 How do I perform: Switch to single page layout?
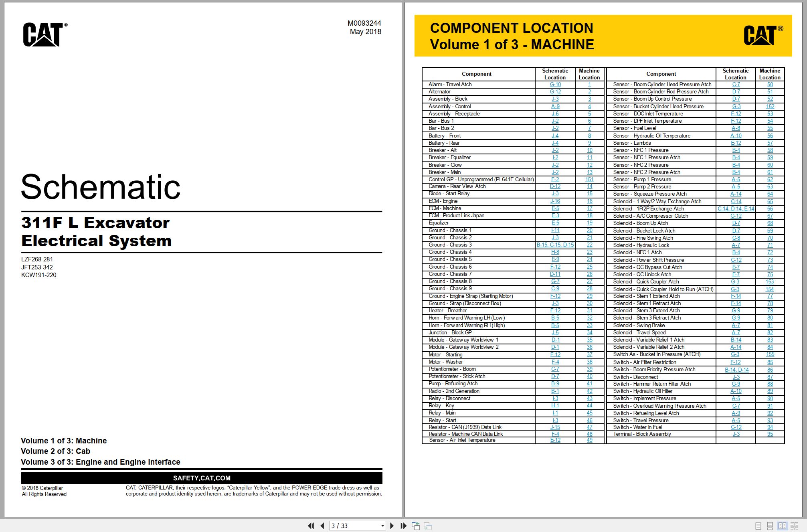(758, 526)
